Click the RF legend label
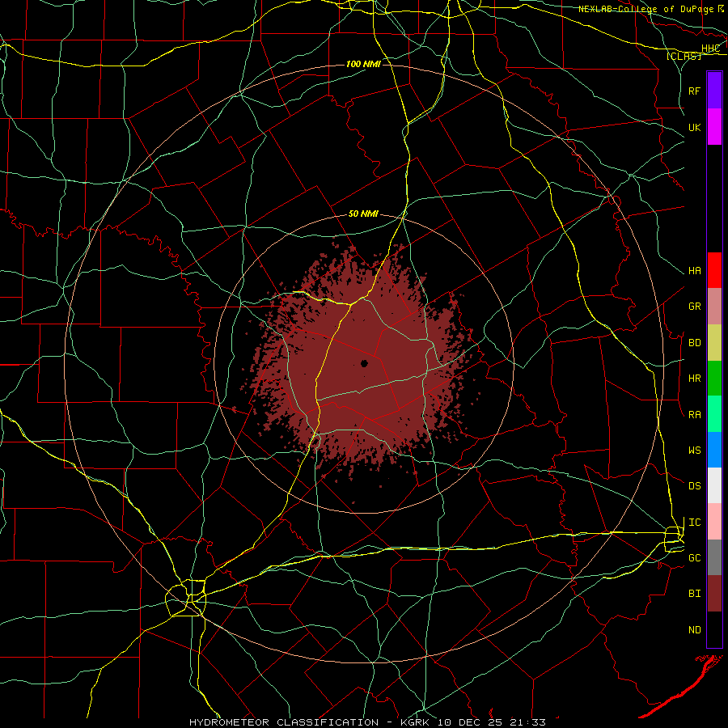 coord(695,91)
